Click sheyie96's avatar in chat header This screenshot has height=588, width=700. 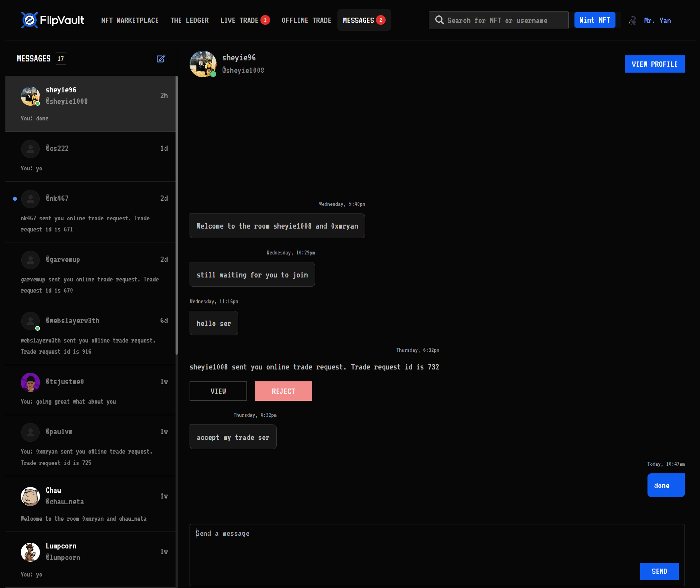coord(203,64)
